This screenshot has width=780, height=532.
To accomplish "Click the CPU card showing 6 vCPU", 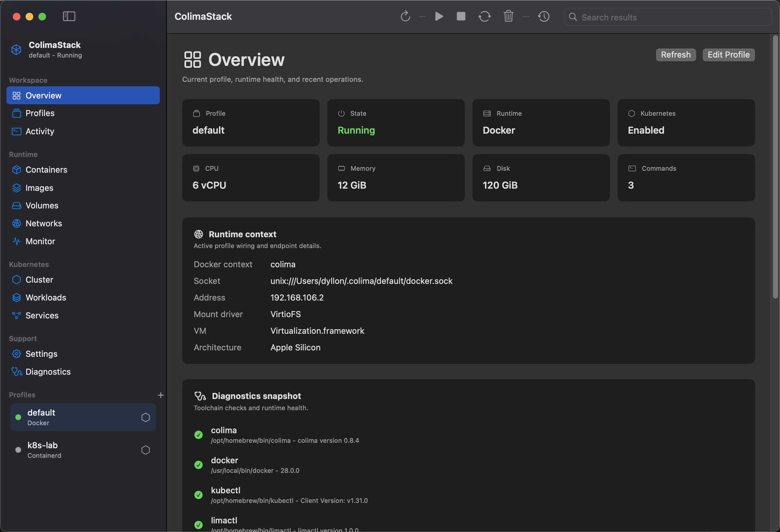I will tap(251, 178).
